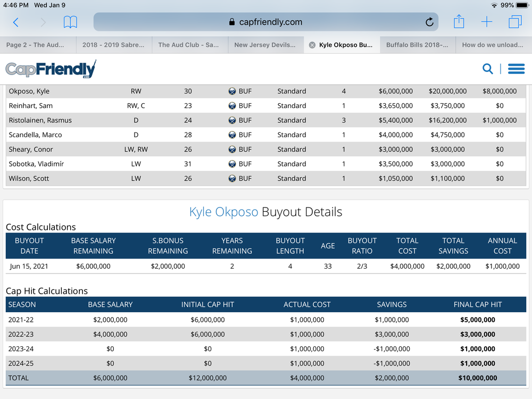The height and width of the screenshot is (399, 532).
Task: Select the 2021-22 season row label
Action: click(x=21, y=320)
